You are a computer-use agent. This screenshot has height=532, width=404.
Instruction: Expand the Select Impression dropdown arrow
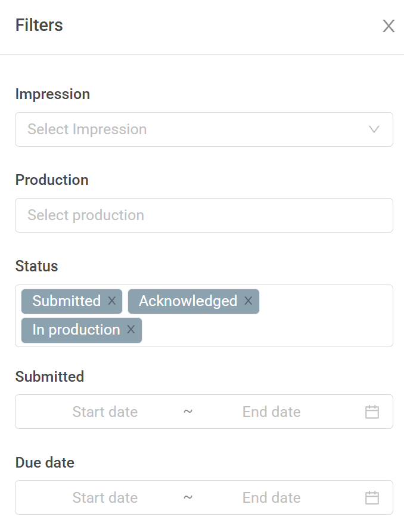tap(374, 129)
